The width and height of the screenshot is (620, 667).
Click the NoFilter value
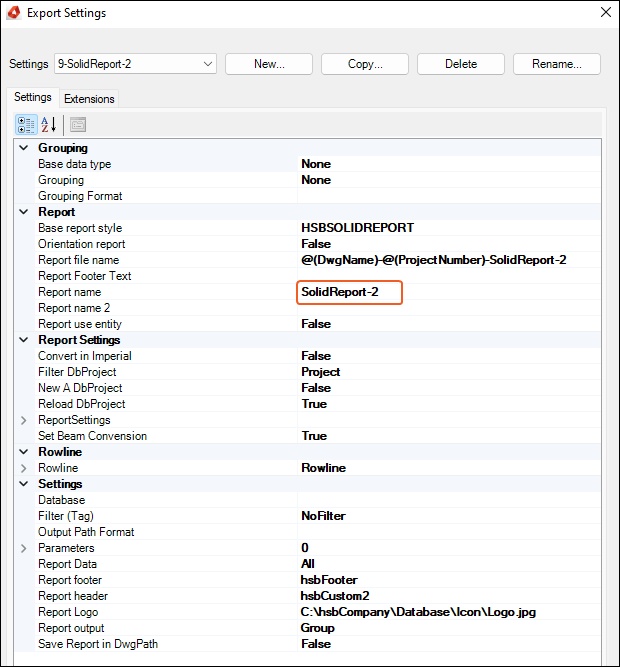pyautogui.click(x=323, y=516)
